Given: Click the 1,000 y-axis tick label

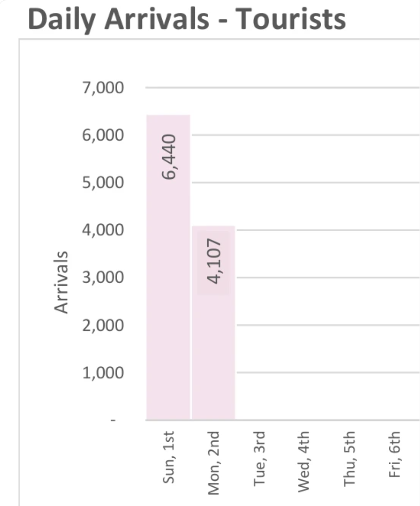Looking at the screenshot, I should point(102,373).
